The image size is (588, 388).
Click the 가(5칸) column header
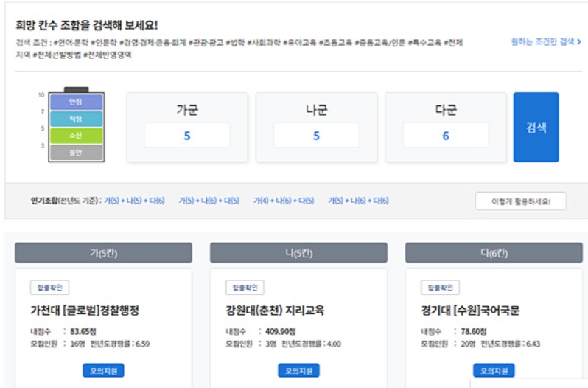point(103,253)
